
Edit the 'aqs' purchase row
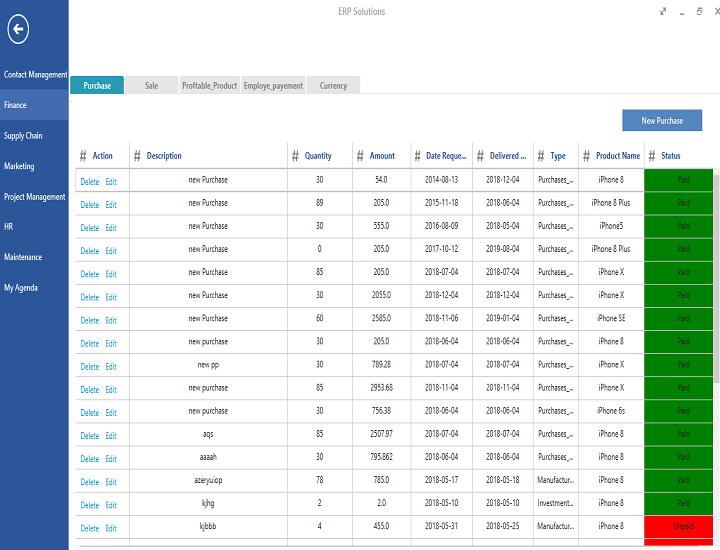pos(111,436)
